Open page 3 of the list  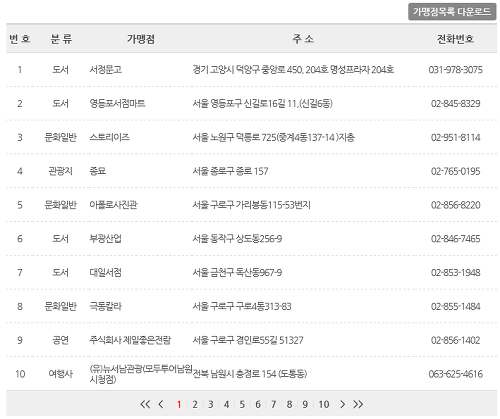211,404
